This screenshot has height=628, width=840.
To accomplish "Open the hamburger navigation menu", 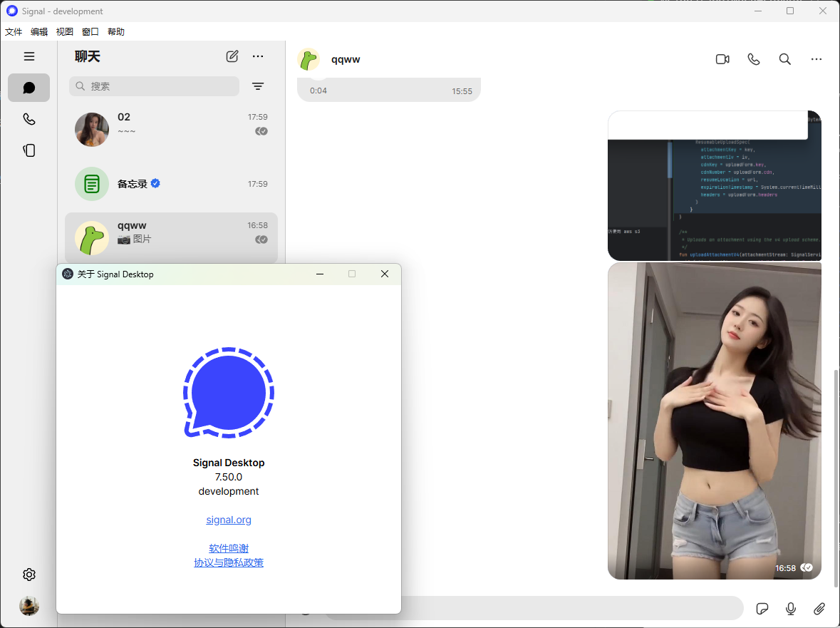I will click(29, 56).
